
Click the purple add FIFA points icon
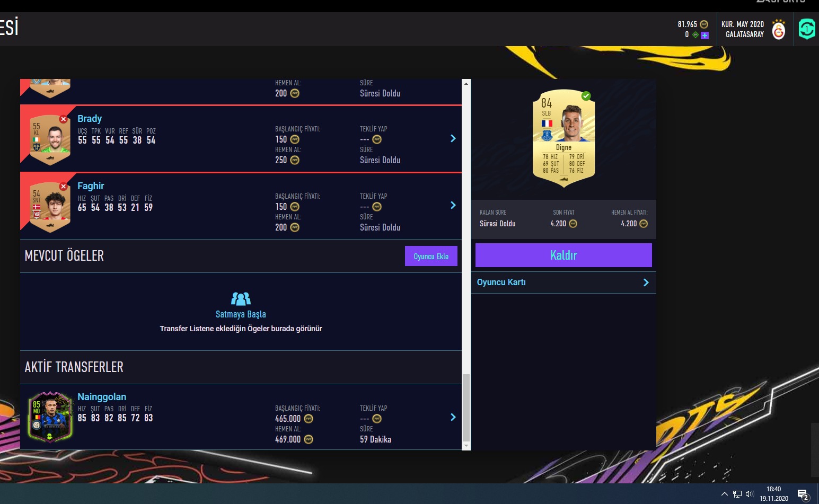pyautogui.click(x=704, y=35)
